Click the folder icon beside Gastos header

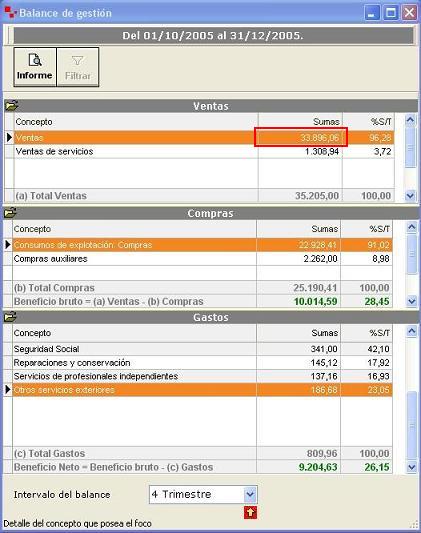point(11,317)
